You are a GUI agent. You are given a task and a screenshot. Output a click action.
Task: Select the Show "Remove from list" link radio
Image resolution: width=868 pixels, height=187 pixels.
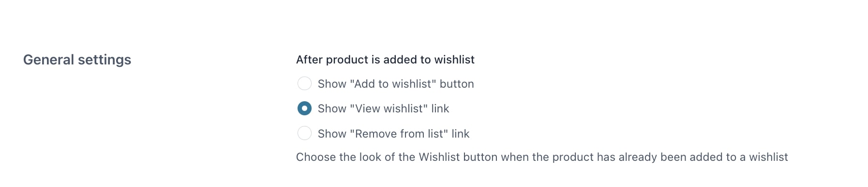tap(304, 133)
